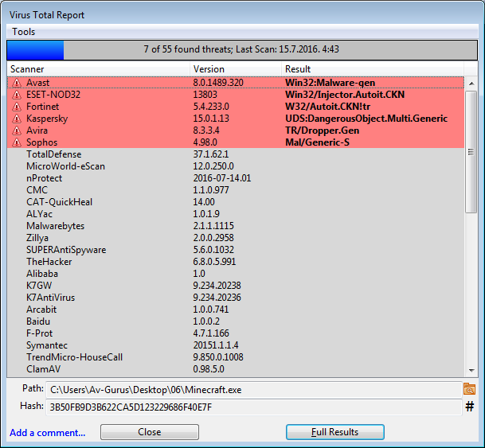Select the TheHacker row
This screenshot has width=485, height=448.
tap(236, 262)
